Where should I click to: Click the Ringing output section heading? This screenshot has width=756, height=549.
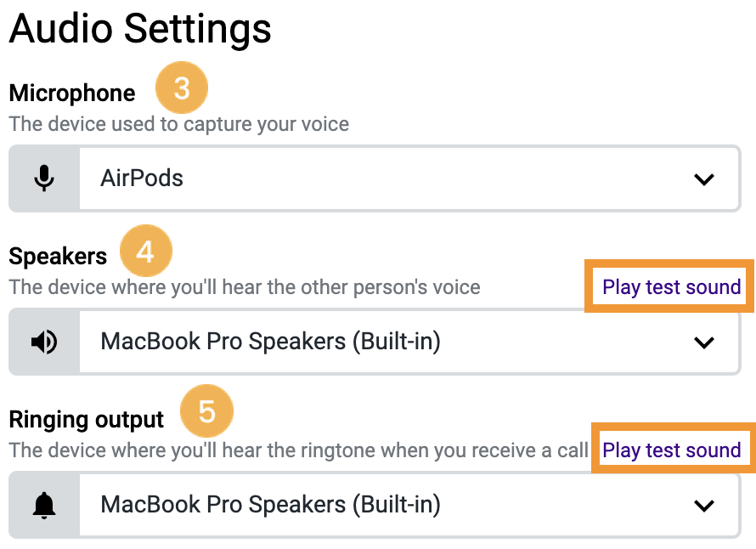[x=87, y=420]
